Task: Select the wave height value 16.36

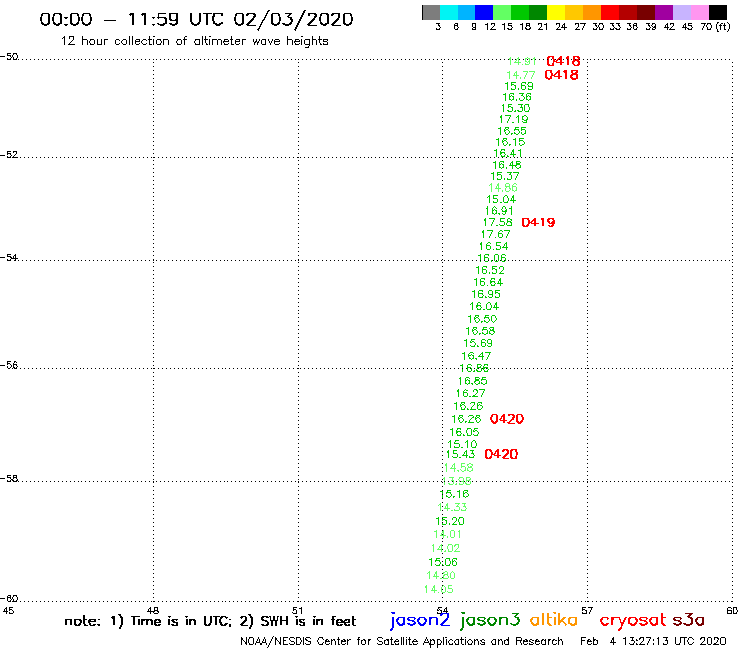Action: click(x=517, y=97)
